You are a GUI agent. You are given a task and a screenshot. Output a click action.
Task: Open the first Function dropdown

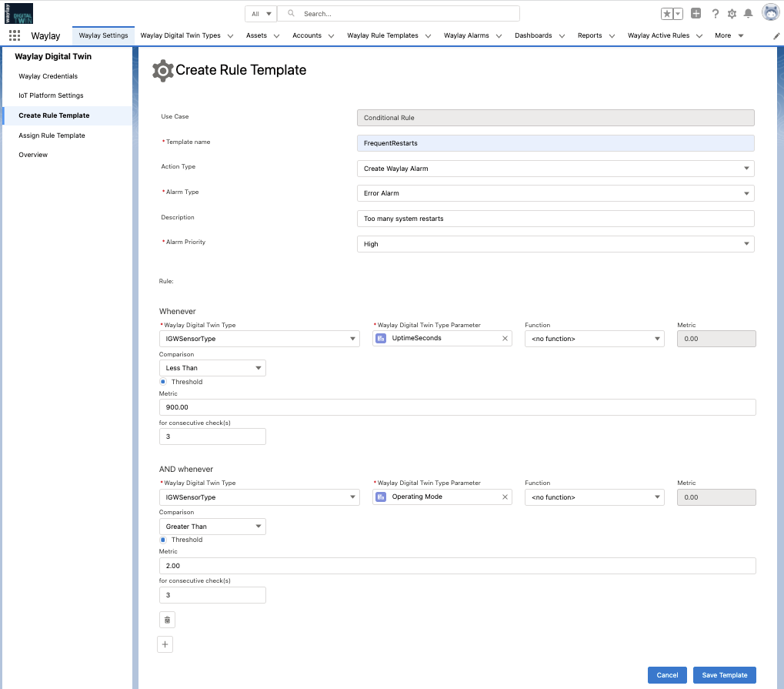tap(595, 339)
